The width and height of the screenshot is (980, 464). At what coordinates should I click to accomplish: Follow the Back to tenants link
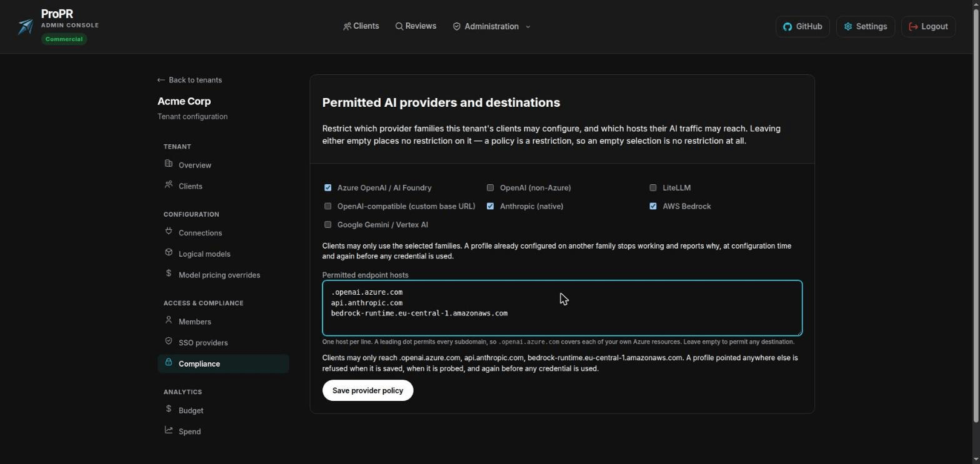(189, 80)
